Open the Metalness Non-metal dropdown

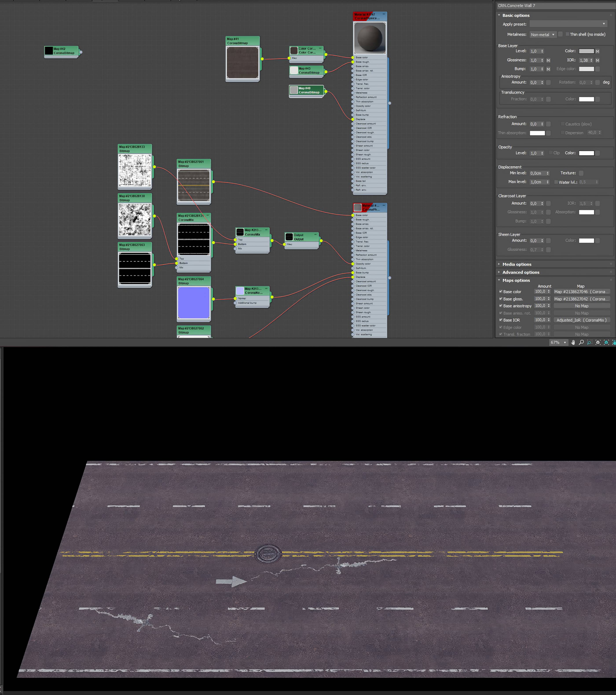(x=543, y=34)
